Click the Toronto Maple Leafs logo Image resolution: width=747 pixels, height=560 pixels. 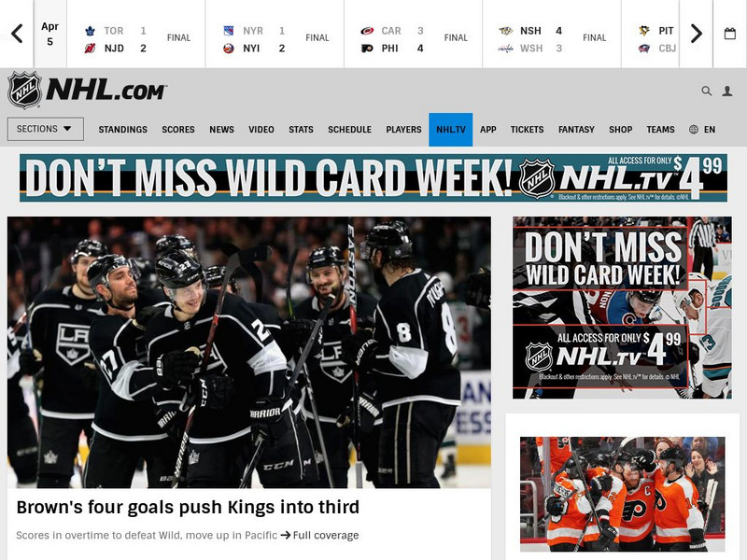[x=90, y=31]
